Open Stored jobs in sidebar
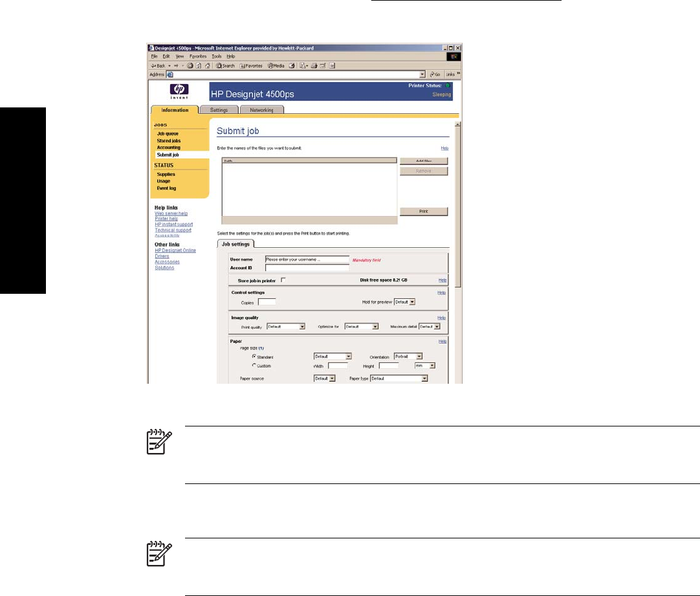Screen dimensions: 700x596 169,140
